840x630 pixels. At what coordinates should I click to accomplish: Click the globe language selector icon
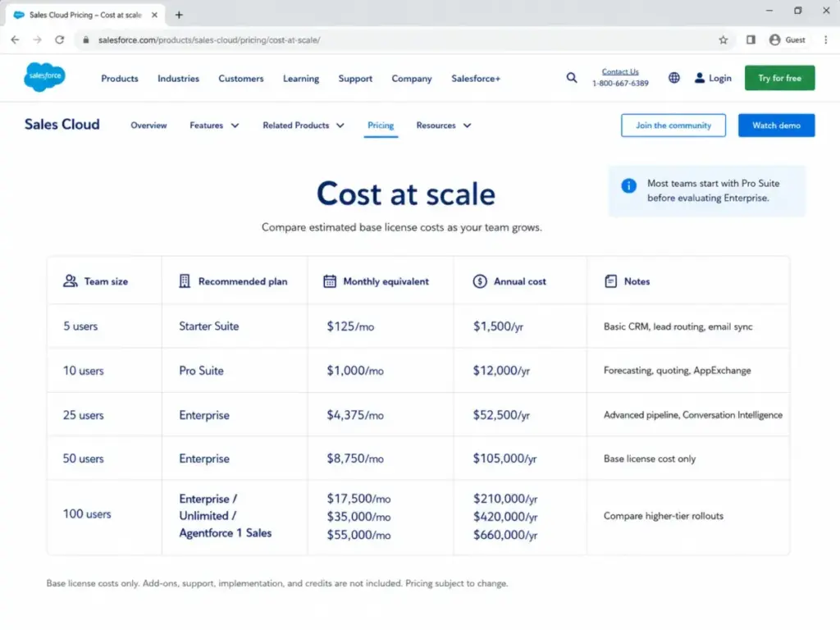pos(674,78)
